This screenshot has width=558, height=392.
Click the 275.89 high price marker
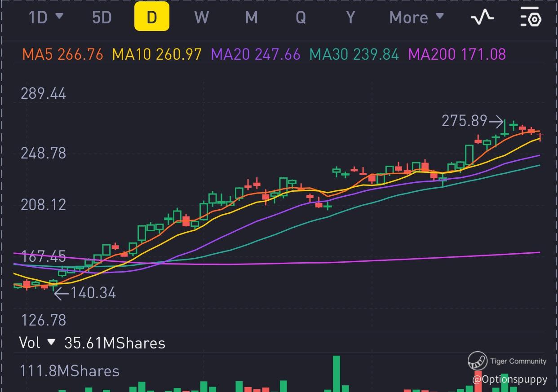click(473, 121)
